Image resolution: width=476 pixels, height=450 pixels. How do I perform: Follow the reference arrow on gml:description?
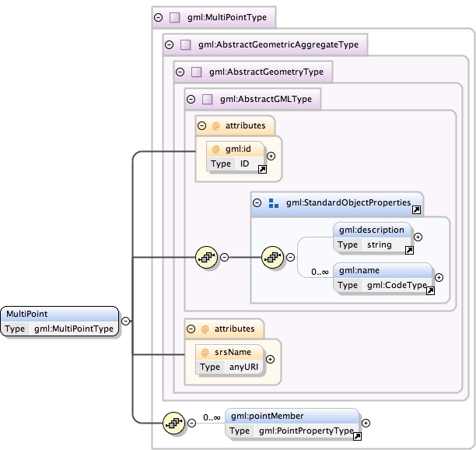pyautogui.click(x=409, y=250)
